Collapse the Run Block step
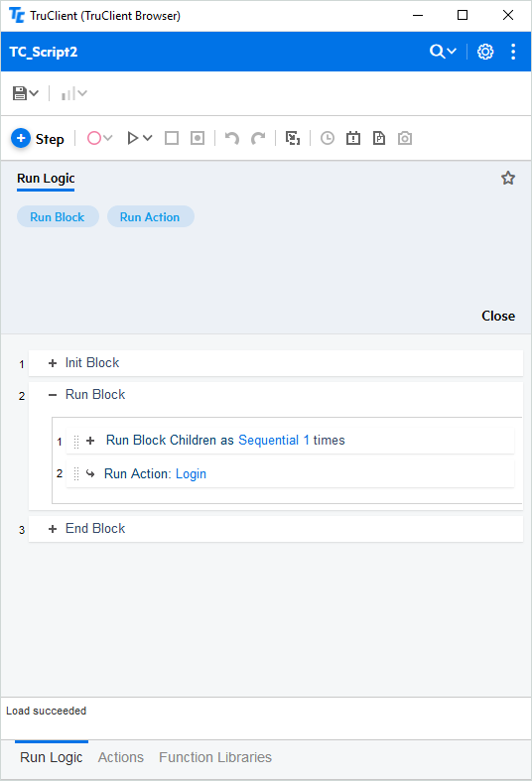 53,395
